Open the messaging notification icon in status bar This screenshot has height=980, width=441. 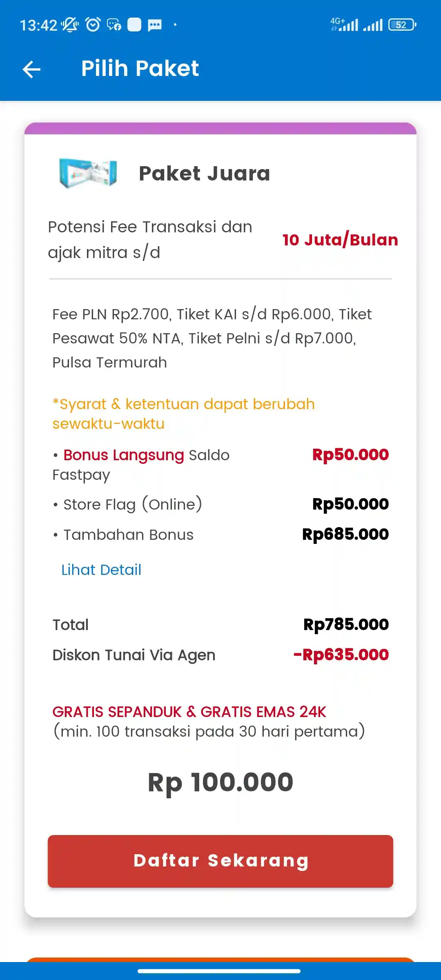coord(113,25)
